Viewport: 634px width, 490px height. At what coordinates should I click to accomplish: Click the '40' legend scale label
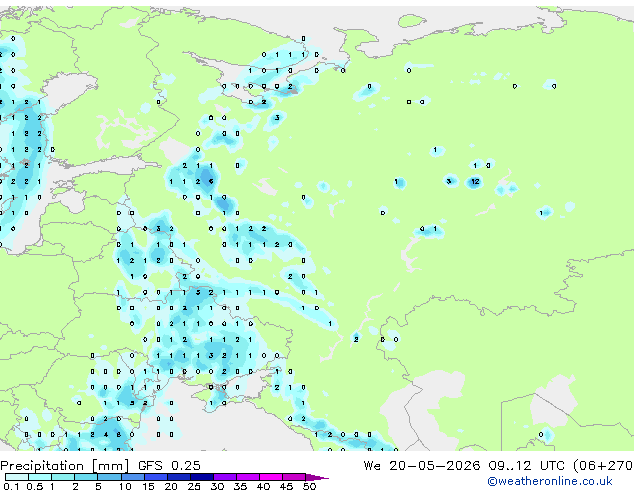coord(263,486)
